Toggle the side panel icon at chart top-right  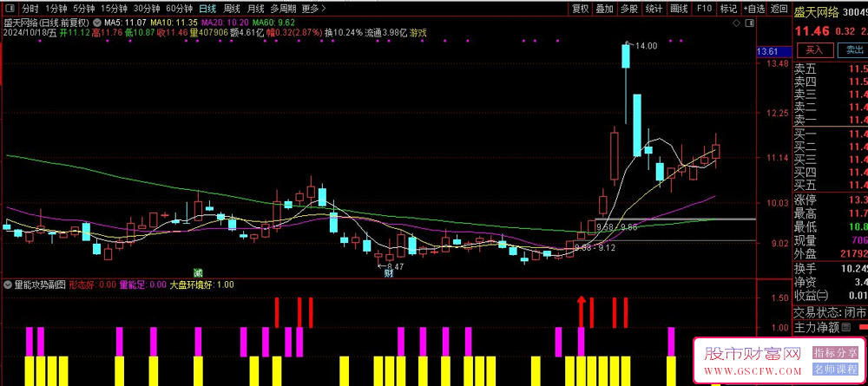pyautogui.click(x=748, y=23)
